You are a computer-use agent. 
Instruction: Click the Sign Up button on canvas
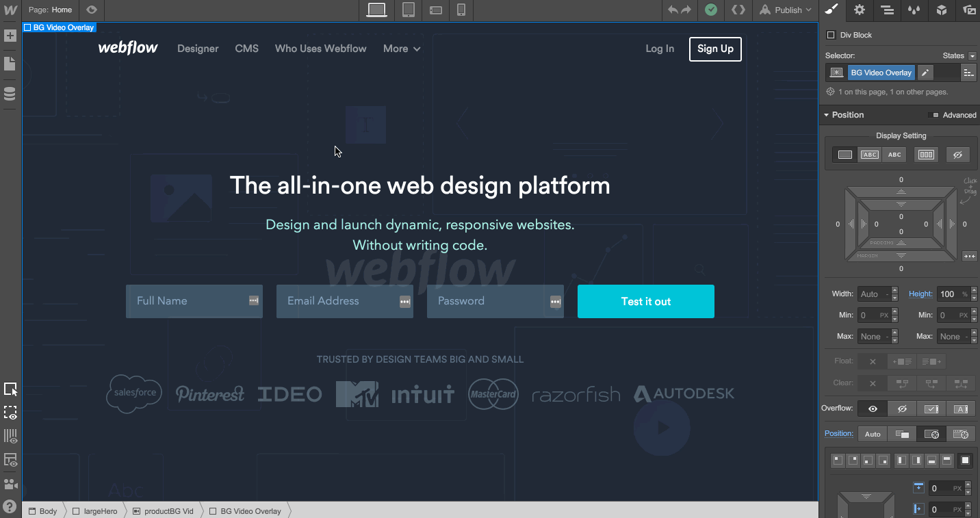tap(715, 49)
